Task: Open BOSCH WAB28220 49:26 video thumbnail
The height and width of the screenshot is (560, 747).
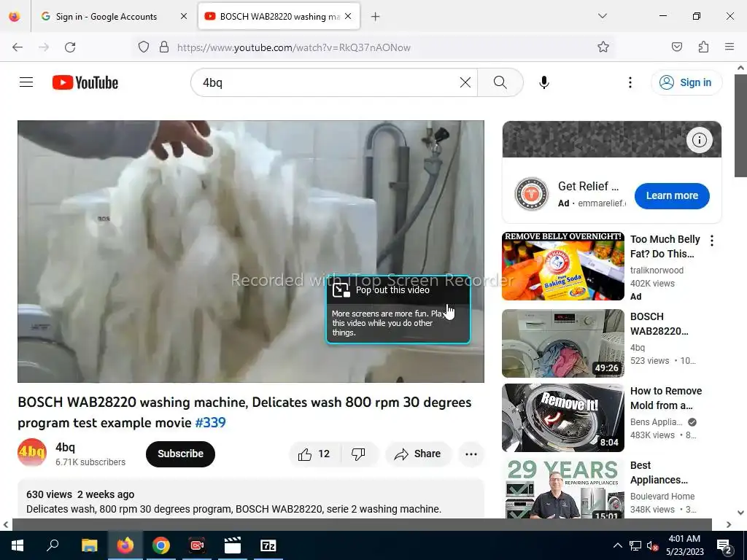Action: 563,343
